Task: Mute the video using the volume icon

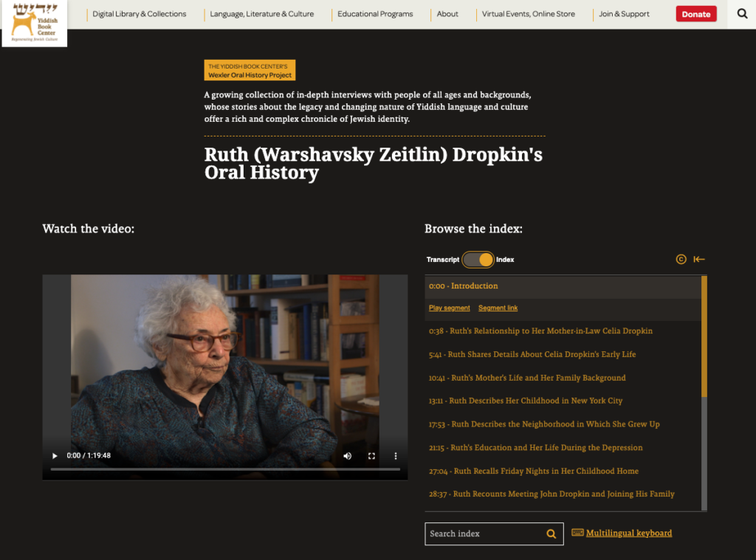Action: point(347,455)
